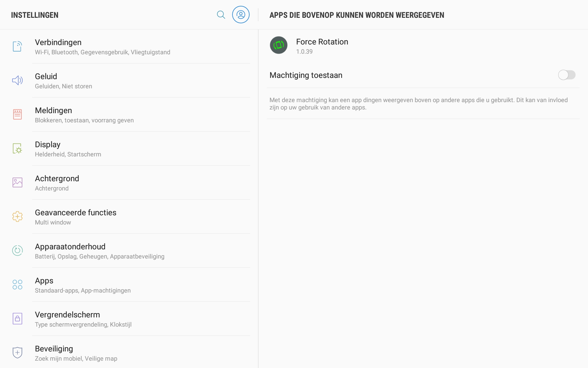Click the Force Rotation app icon
This screenshot has height=368, width=588.
(x=279, y=45)
